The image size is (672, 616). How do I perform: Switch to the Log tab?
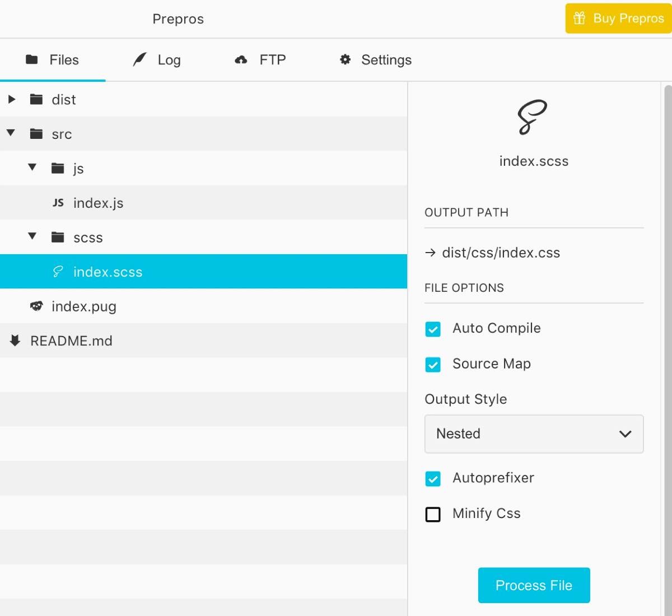pyautogui.click(x=157, y=60)
